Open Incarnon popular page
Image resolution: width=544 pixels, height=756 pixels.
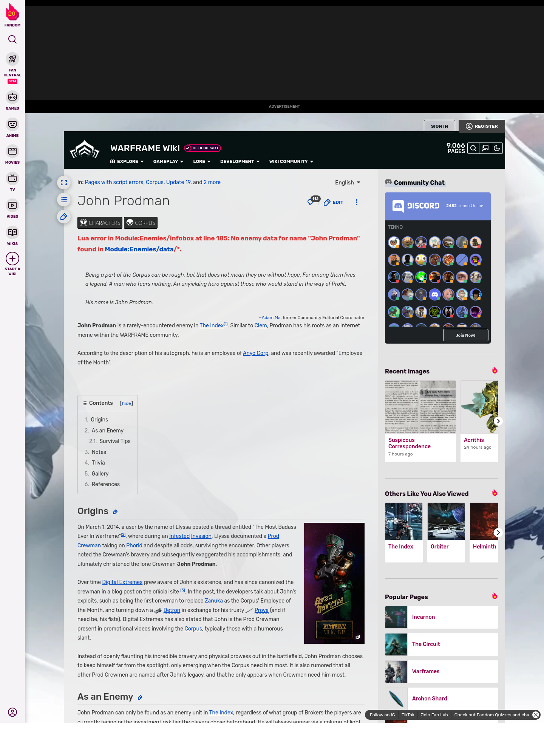(442, 617)
